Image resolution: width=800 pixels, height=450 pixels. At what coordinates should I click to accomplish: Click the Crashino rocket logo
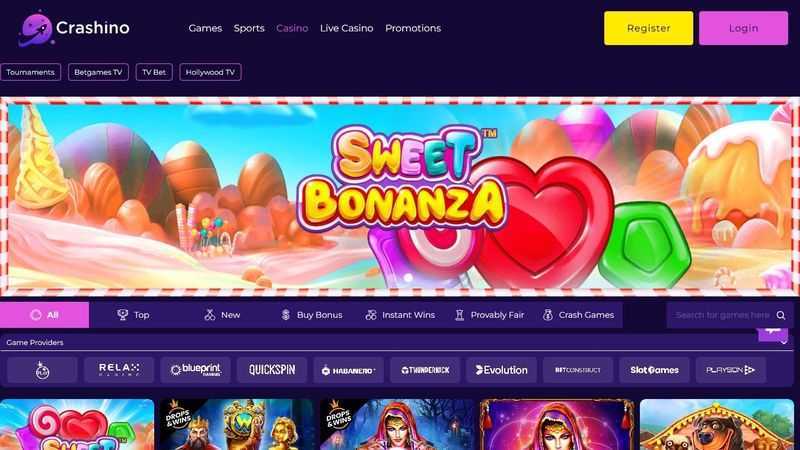pyautogui.click(x=36, y=29)
